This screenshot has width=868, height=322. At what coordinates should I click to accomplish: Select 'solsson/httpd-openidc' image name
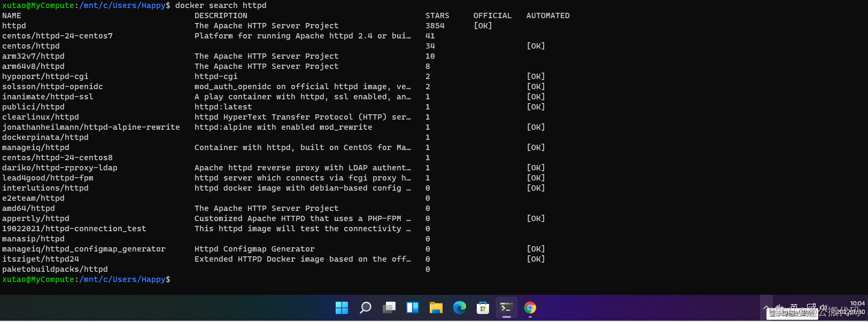(52, 87)
